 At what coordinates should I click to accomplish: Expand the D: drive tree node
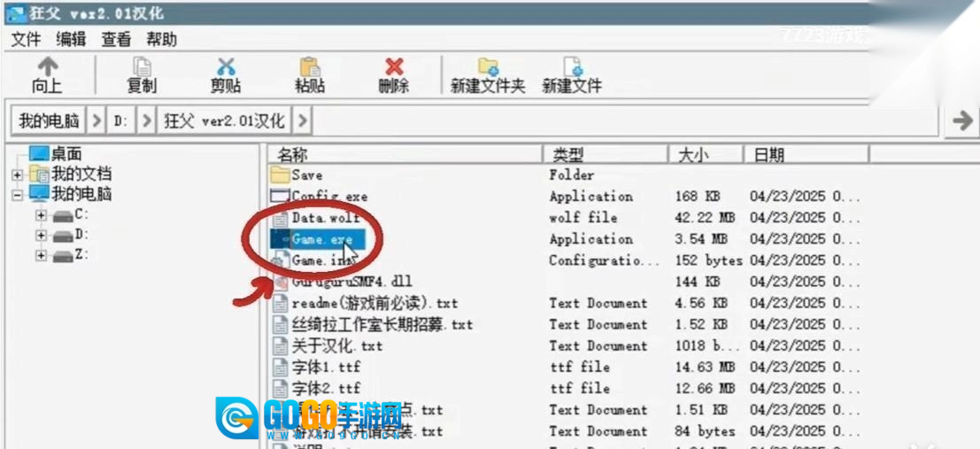coord(41,236)
